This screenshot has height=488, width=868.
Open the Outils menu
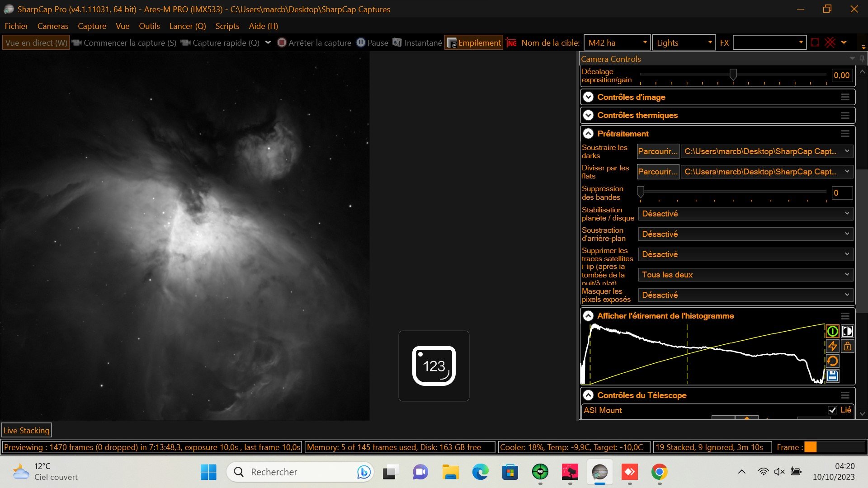coord(149,26)
